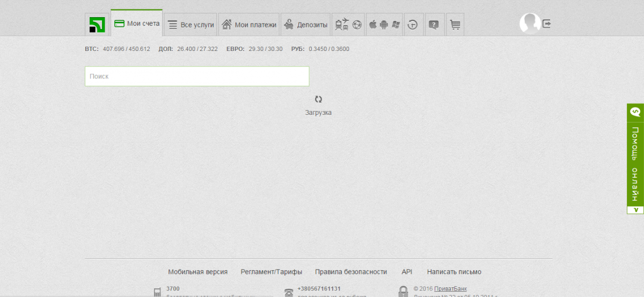This screenshot has width=644, height=297.
Task: Open the Регламент/Тарифы link
Action: [x=272, y=272]
